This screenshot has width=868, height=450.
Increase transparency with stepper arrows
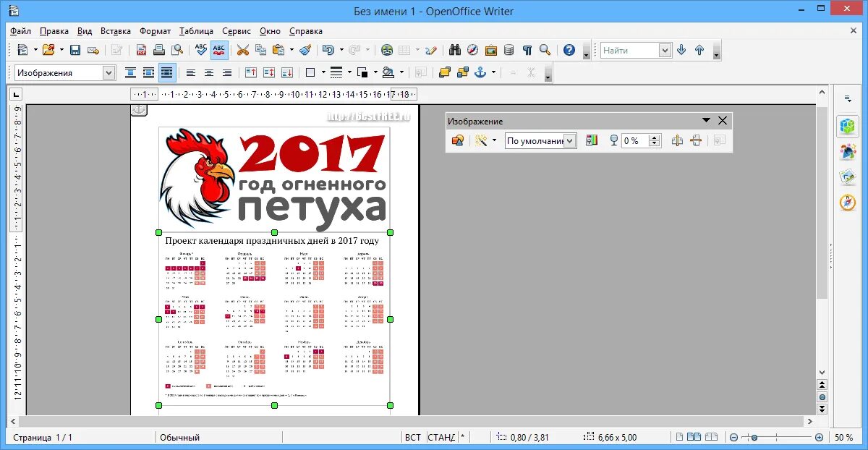click(x=655, y=137)
